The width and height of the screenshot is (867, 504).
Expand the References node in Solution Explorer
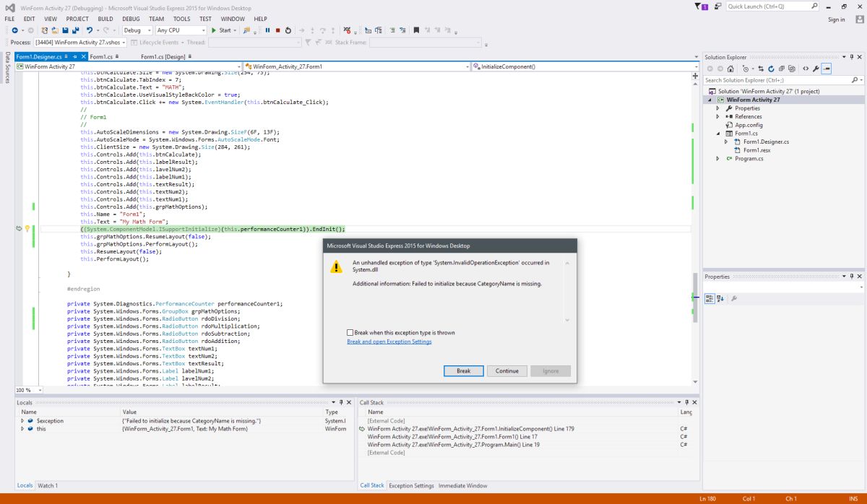718,116
